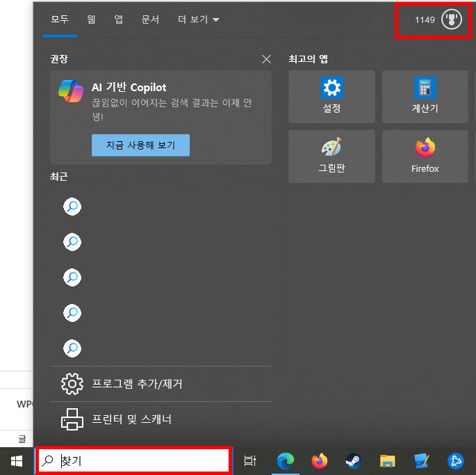Launch Firefox from the top apps grid
Viewport: 476px width, 475px height.
424,156
